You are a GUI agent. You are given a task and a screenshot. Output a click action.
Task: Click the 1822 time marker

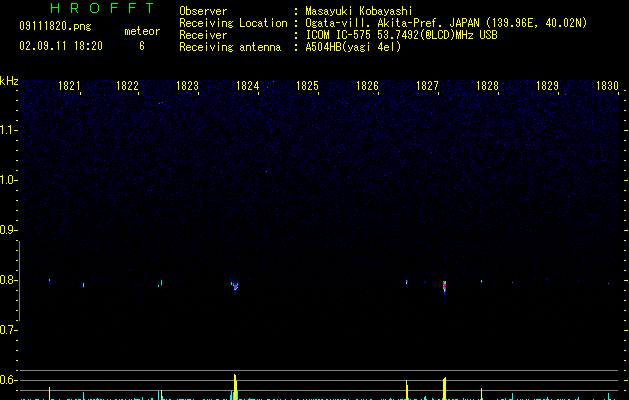[128, 86]
